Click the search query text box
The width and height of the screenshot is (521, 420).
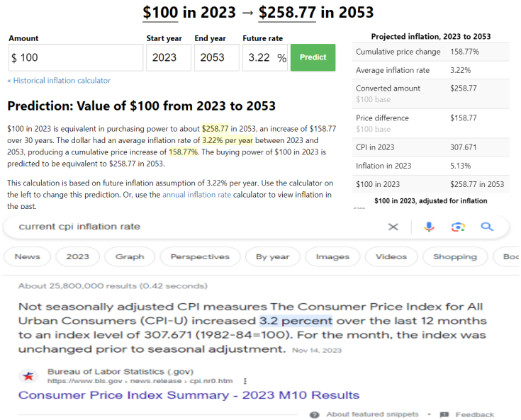(199, 227)
